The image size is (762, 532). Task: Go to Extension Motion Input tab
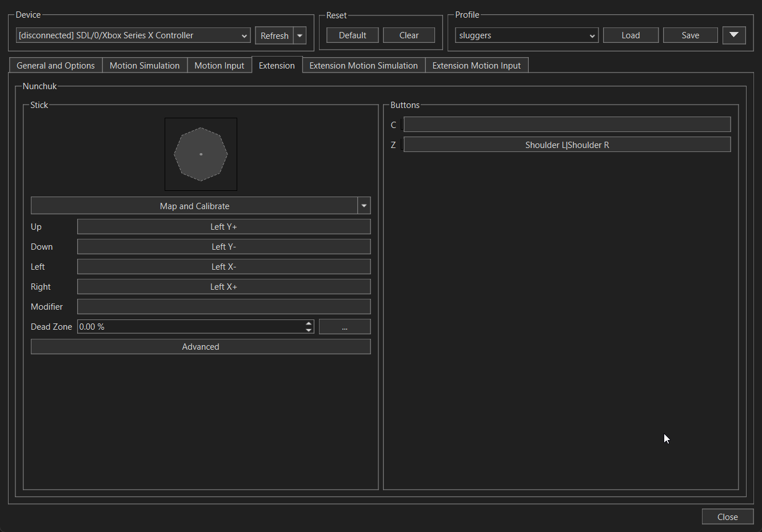[476, 66]
